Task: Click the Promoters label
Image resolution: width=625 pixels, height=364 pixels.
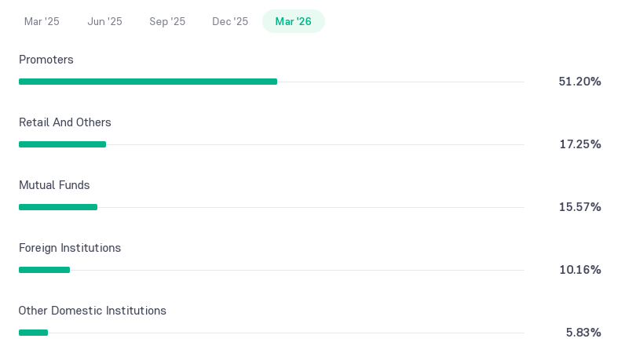Action: pyautogui.click(x=46, y=60)
